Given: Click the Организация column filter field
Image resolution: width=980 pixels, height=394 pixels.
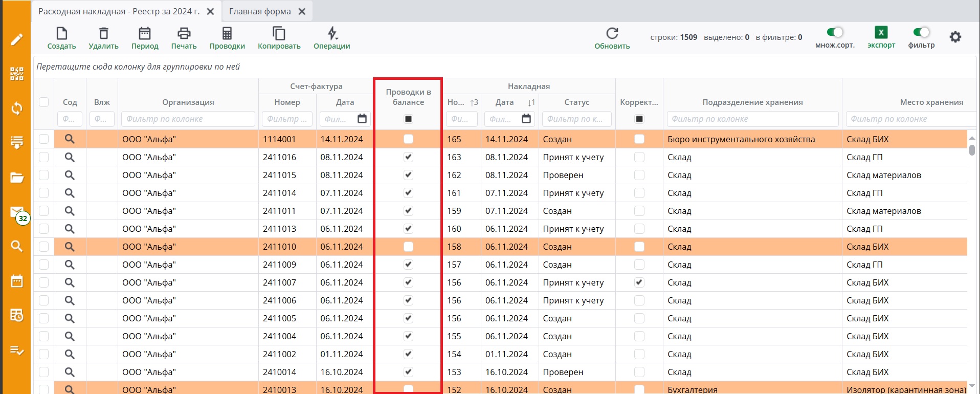Looking at the screenshot, I should [x=188, y=119].
